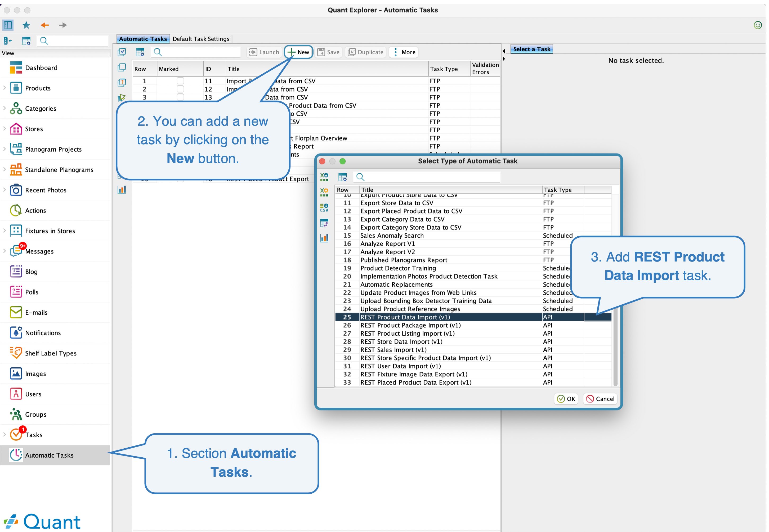
Task: Click the select-all checkmark icon
Action: click(122, 52)
